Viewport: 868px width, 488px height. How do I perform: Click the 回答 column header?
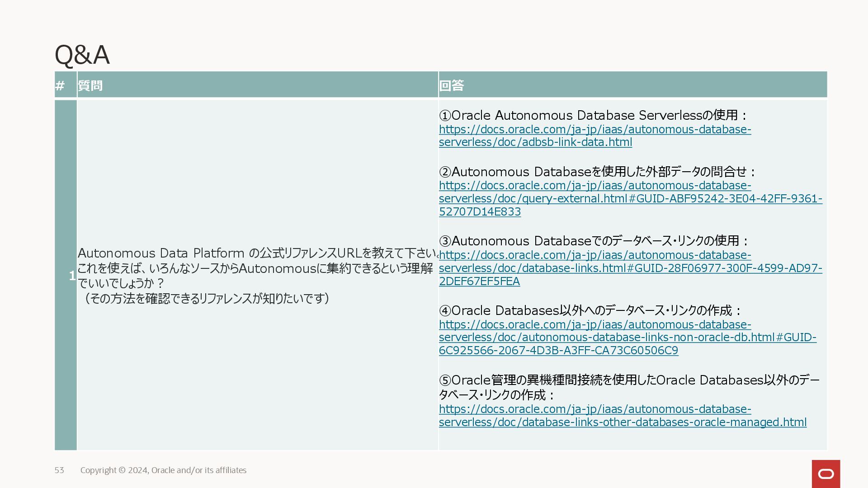pyautogui.click(x=632, y=85)
